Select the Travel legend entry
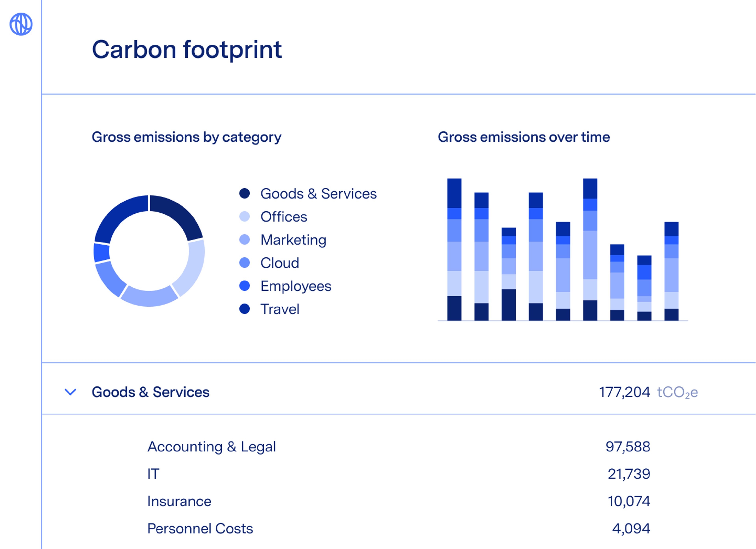756x549 pixels. pos(280,309)
